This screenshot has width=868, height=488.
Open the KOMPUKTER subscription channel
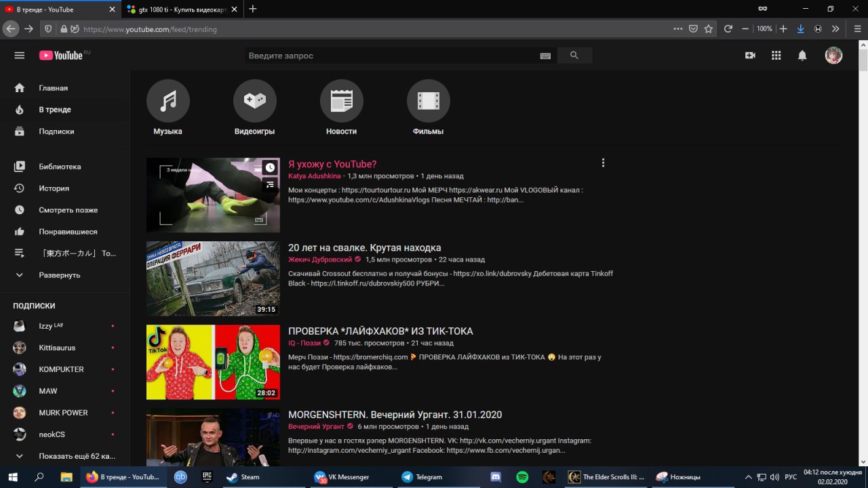65,369
